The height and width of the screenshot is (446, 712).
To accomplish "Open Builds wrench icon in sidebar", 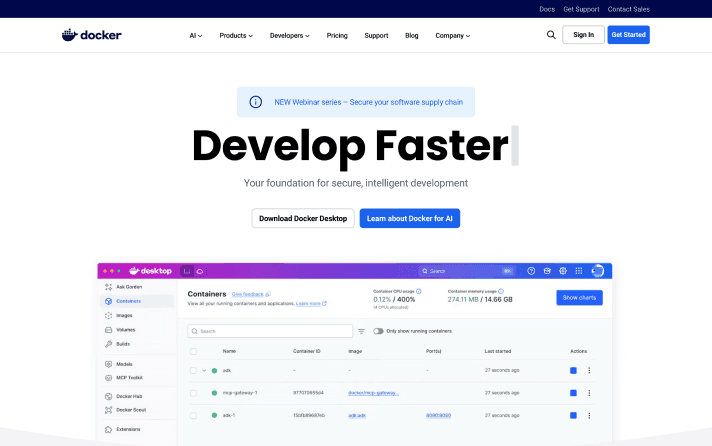I will (109, 344).
